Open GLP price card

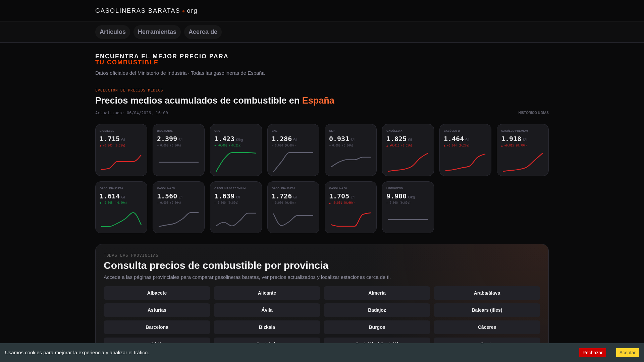[x=351, y=150]
